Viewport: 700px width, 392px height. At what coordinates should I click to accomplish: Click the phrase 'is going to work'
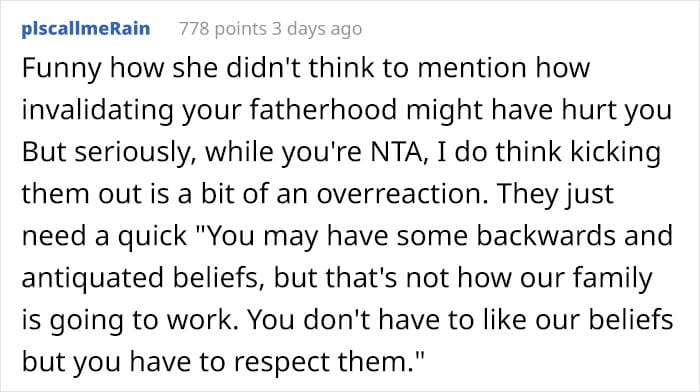[127, 321]
